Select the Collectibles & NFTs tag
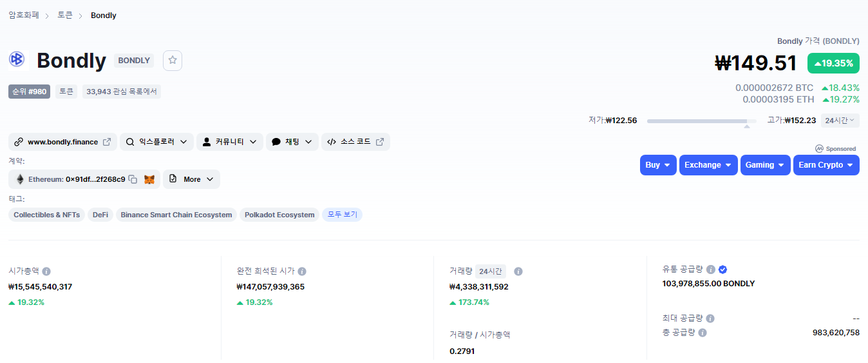The image size is (868, 363). click(x=46, y=215)
